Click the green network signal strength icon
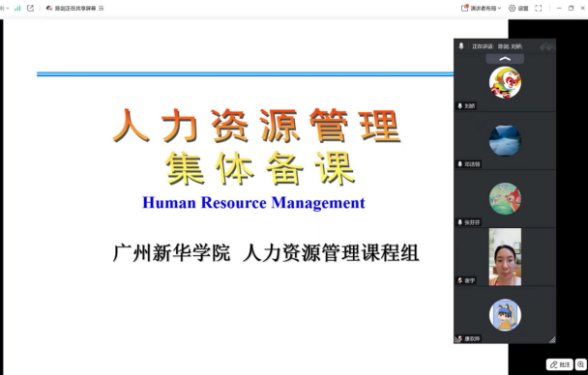 [x=17, y=9]
